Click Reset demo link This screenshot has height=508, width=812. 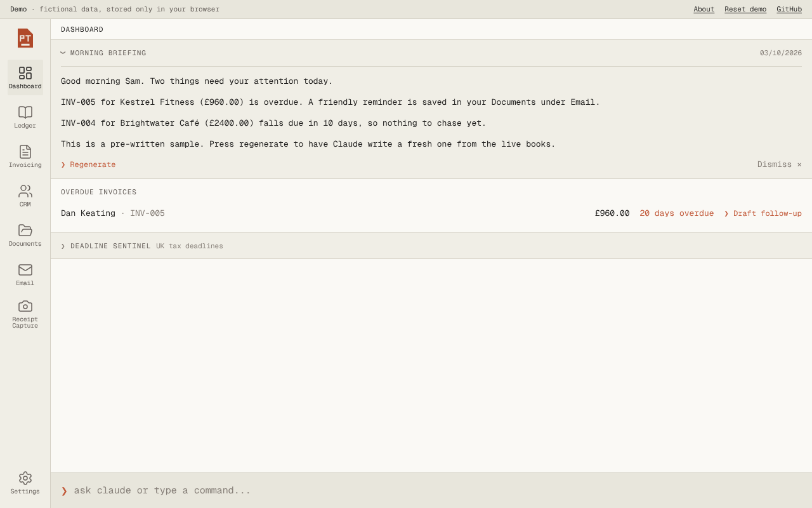(x=745, y=10)
